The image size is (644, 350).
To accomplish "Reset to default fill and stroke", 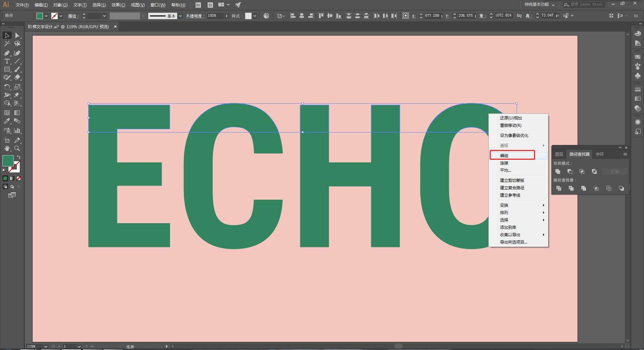I will tap(4, 171).
